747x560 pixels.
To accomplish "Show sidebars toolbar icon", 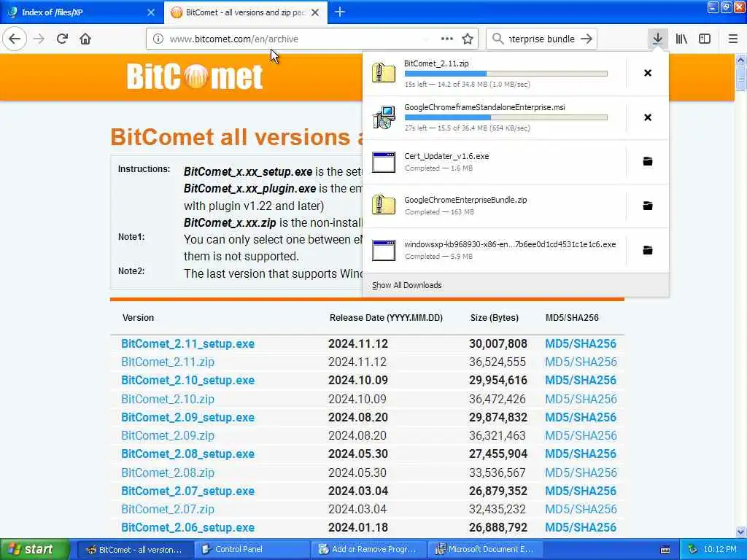I will tap(705, 39).
